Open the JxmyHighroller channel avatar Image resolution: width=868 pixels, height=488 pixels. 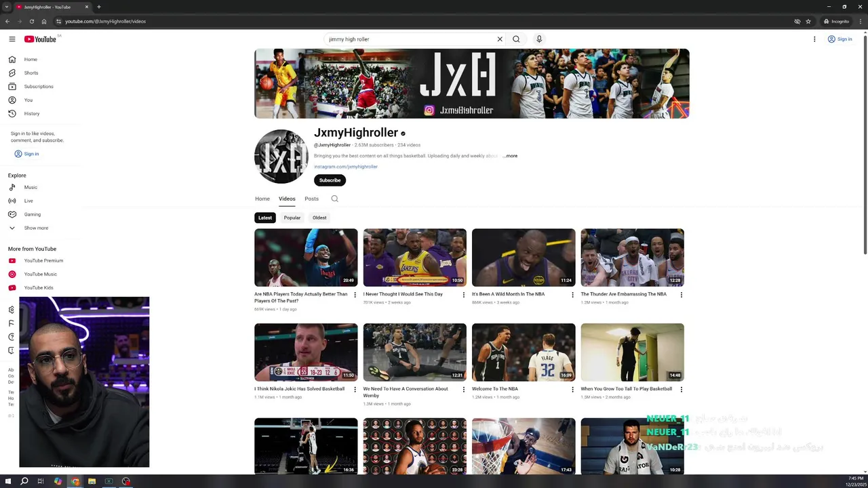[281, 157]
